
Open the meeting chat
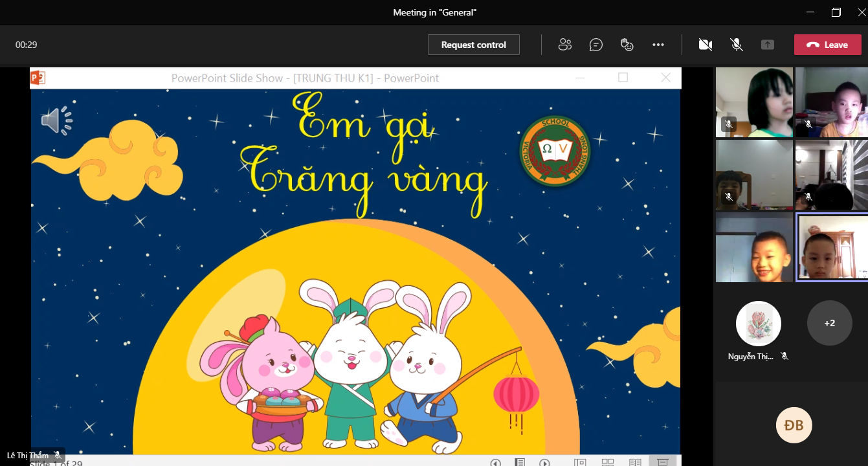coord(595,45)
